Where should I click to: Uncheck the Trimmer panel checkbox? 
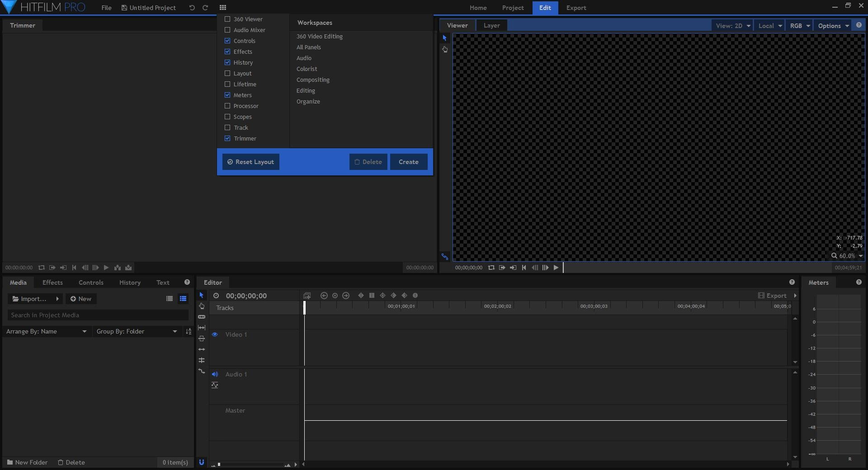pos(227,138)
